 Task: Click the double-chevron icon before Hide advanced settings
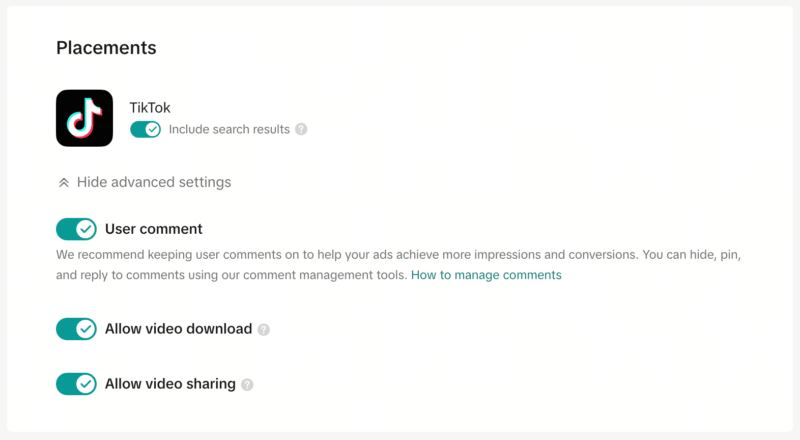(x=64, y=183)
